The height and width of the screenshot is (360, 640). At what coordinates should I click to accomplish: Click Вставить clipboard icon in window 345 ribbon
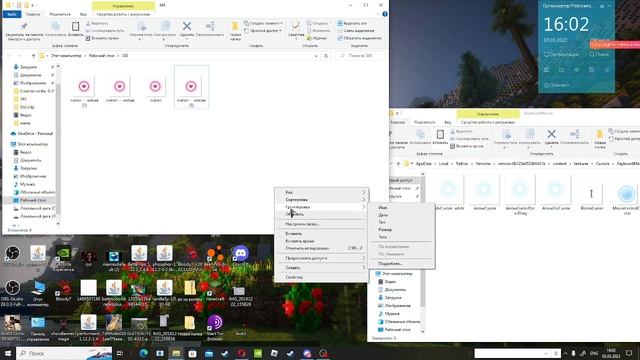pos(76,29)
